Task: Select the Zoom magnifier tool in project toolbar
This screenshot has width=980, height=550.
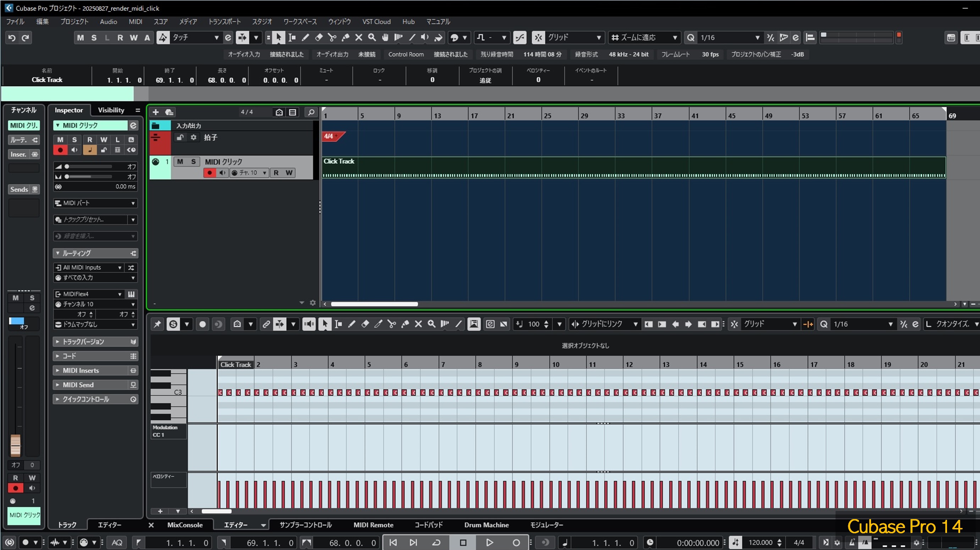Action: click(x=372, y=37)
